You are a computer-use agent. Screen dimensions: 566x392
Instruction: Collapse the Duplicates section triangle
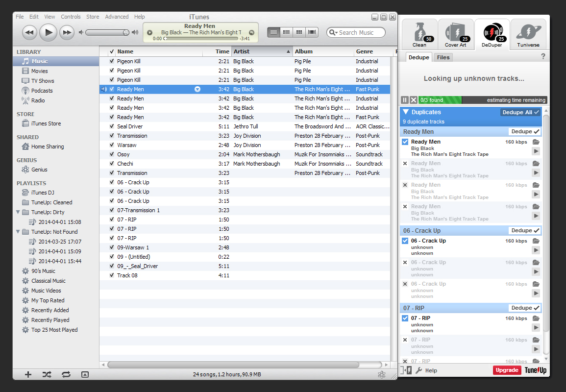[x=406, y=112]
